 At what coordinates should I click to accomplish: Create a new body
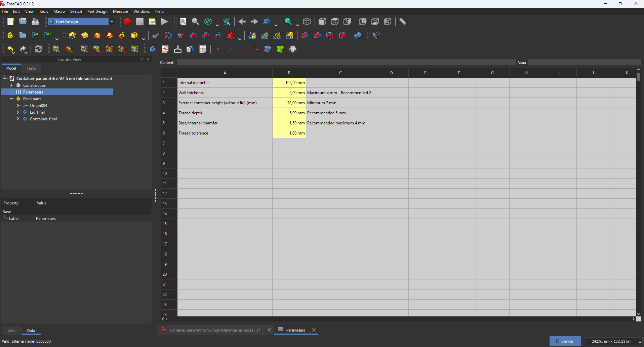coord(10,35)
